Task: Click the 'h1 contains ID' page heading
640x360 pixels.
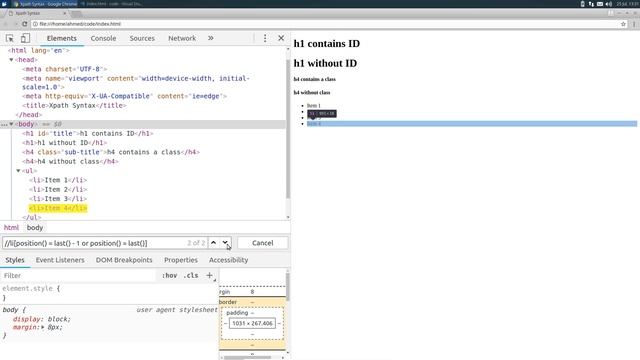Action: pyautogui.click(x=327, y=44)
